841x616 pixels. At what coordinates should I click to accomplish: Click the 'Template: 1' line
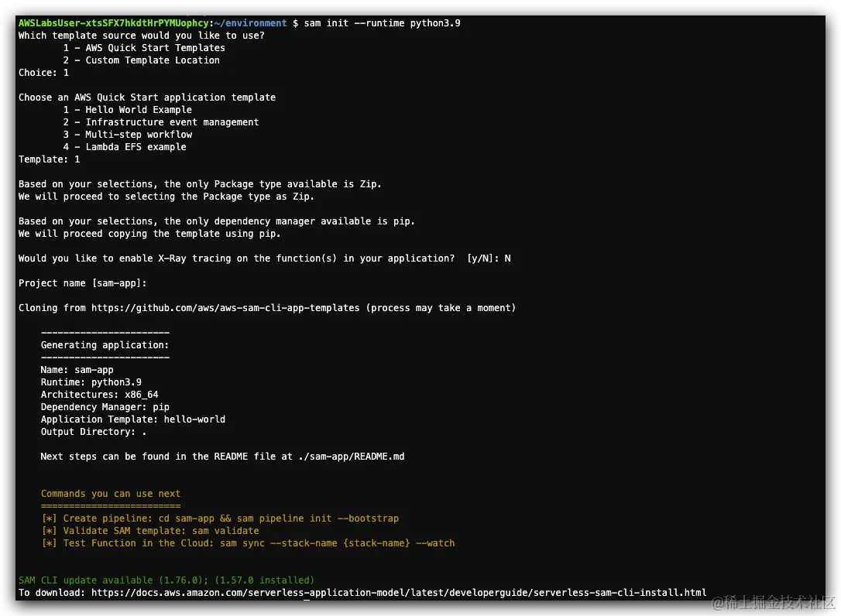pos(50,159)
